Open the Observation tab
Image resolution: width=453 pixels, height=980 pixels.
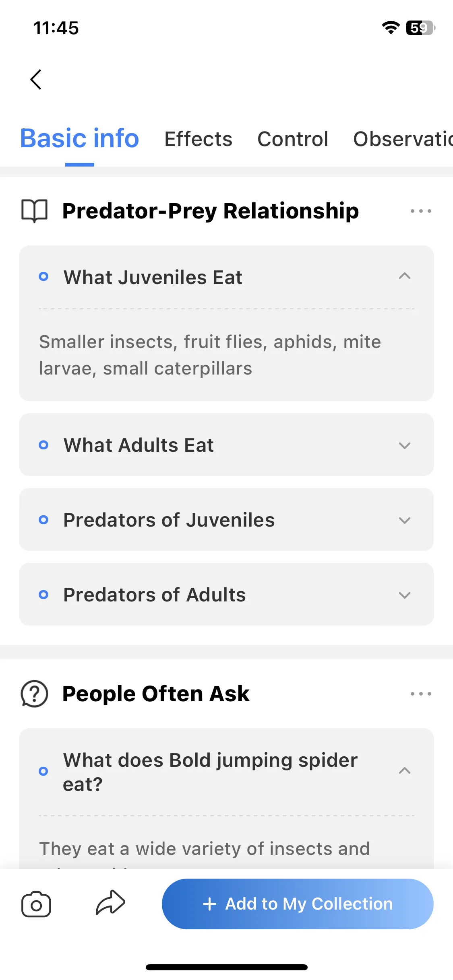click(403, 139)
